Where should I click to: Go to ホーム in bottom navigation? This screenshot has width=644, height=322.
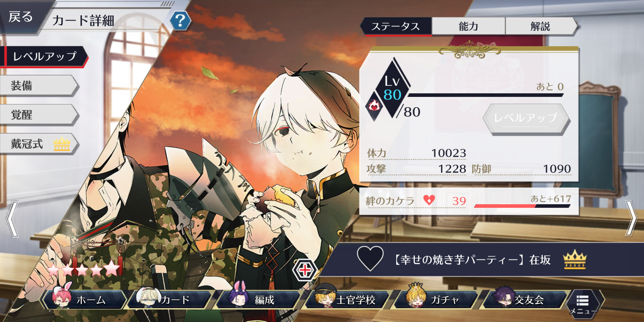[83, 299]
